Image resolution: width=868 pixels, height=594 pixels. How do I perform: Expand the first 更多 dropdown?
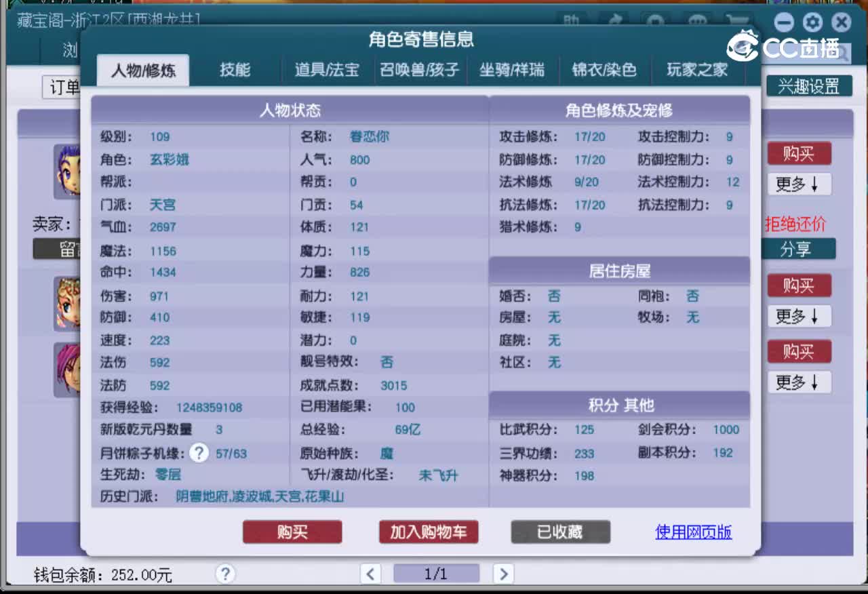point(799,184)
